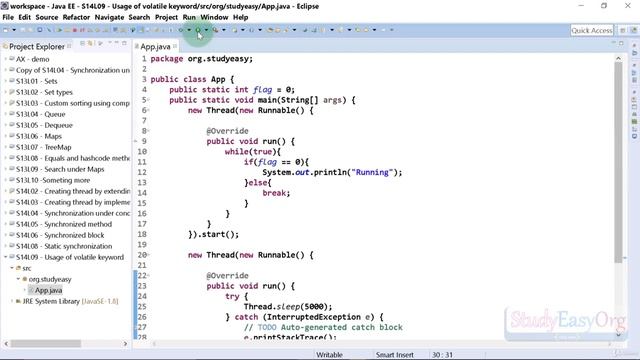Minimize the editor area
The width and height of the screenshot is (640, 360).
pos(613,43)
